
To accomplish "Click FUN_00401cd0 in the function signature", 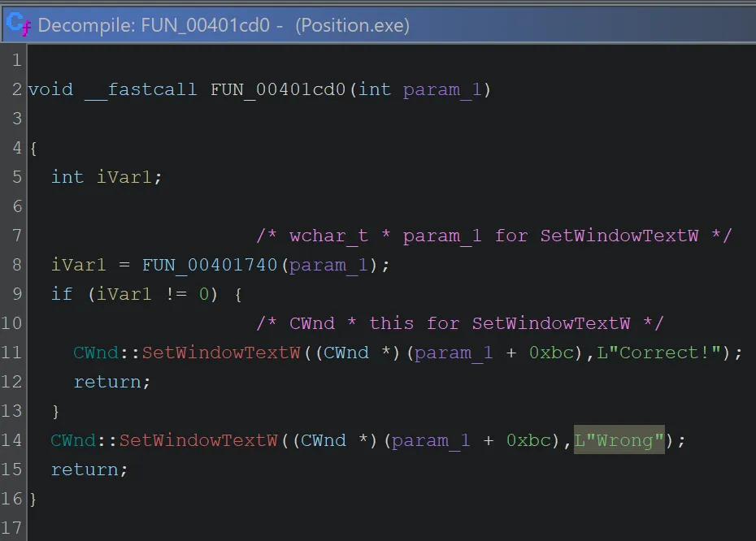I will click(278, 89).
